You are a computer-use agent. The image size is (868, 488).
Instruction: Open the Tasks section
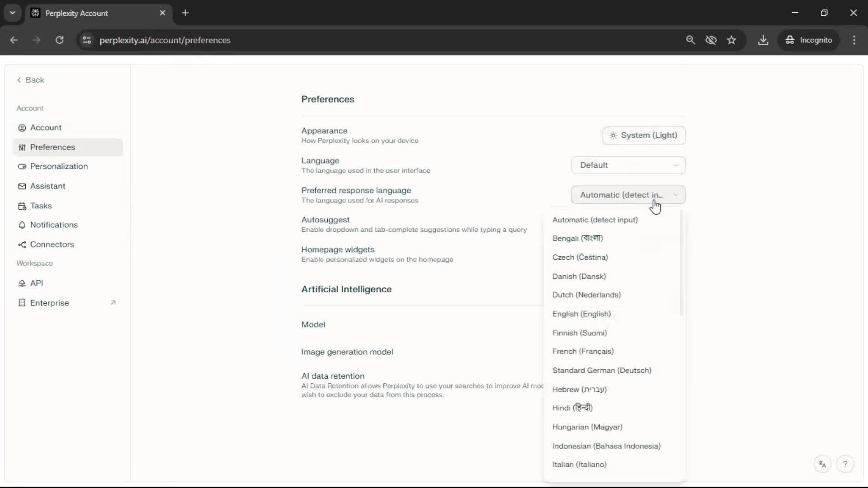[41, 206]
